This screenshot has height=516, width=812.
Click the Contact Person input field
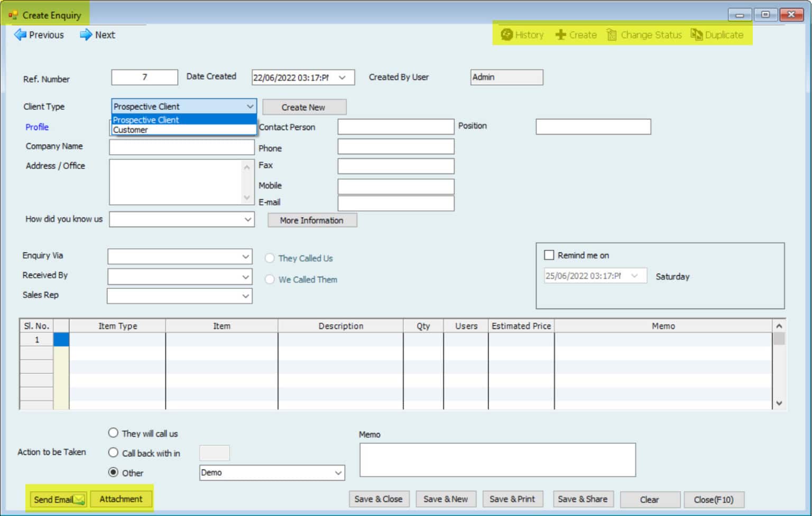coord(396,127)
